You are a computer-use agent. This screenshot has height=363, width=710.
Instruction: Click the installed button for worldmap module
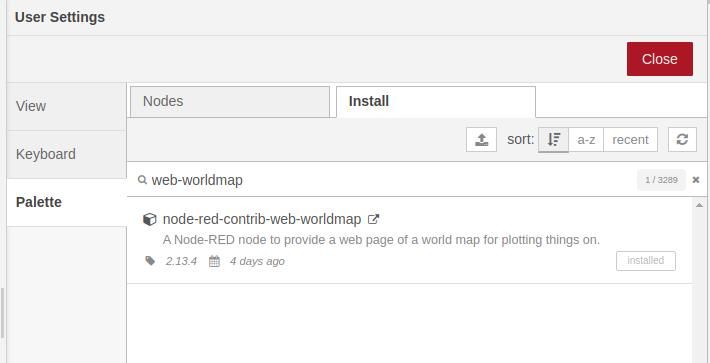646,261
